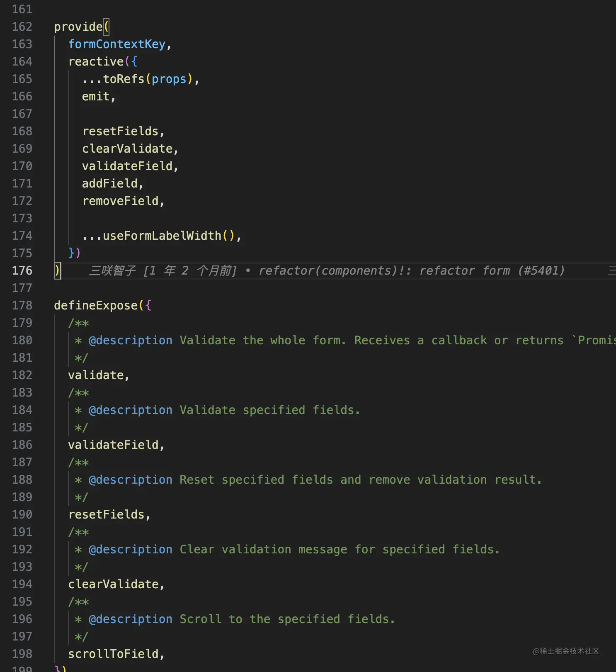Click the git blame annotation 'refactor form (#5401)'
The height and width of the screenshot is (672, 616).
(492, 270)
